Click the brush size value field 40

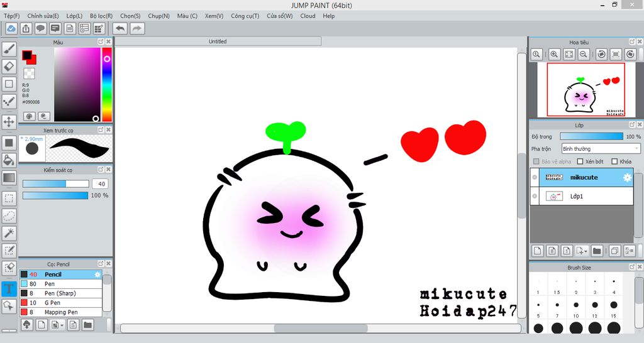point(101,184)
